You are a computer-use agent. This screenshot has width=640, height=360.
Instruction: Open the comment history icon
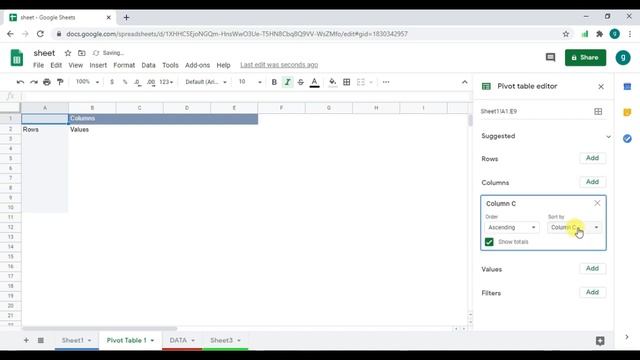[550, 58]
